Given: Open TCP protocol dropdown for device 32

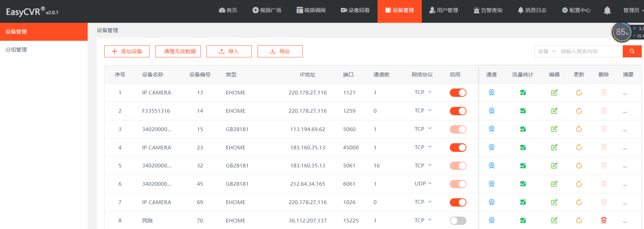Looking at the screenshot, I should point(423,165).
